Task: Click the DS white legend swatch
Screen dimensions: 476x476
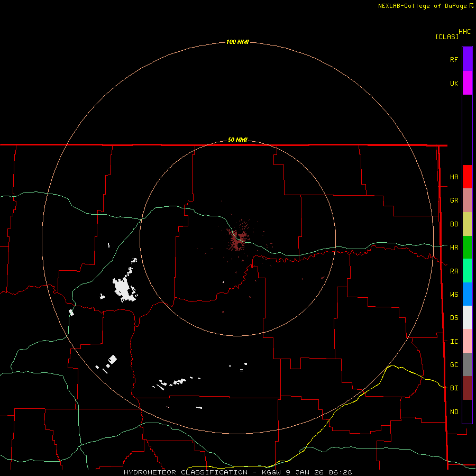Action: click(x=467, y=317)
